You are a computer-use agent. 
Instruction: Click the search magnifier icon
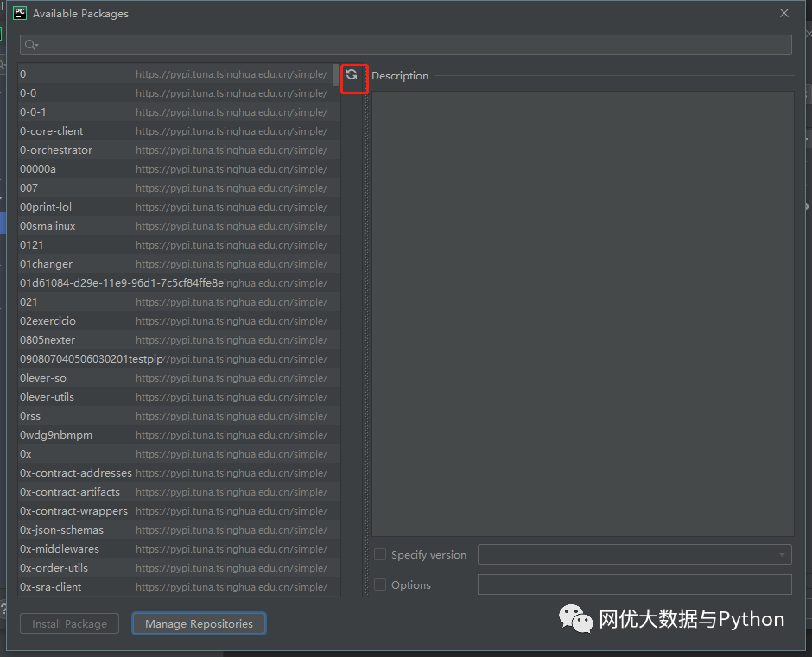click(31, 45)
